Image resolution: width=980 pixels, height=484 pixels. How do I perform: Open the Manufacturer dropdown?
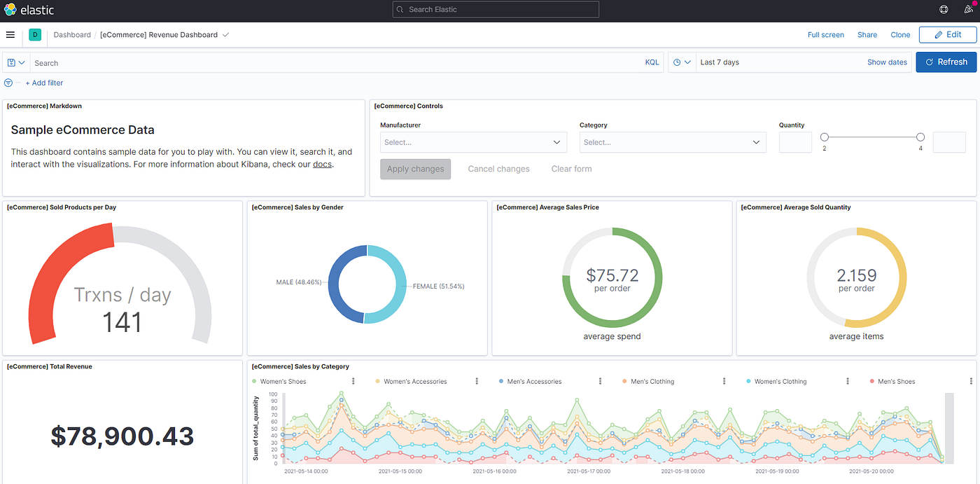473,142
